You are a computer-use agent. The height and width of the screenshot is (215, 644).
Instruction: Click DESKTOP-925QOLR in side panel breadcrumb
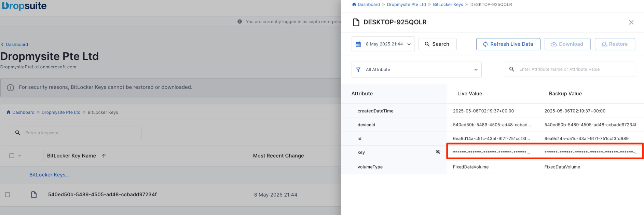[491, 4]
